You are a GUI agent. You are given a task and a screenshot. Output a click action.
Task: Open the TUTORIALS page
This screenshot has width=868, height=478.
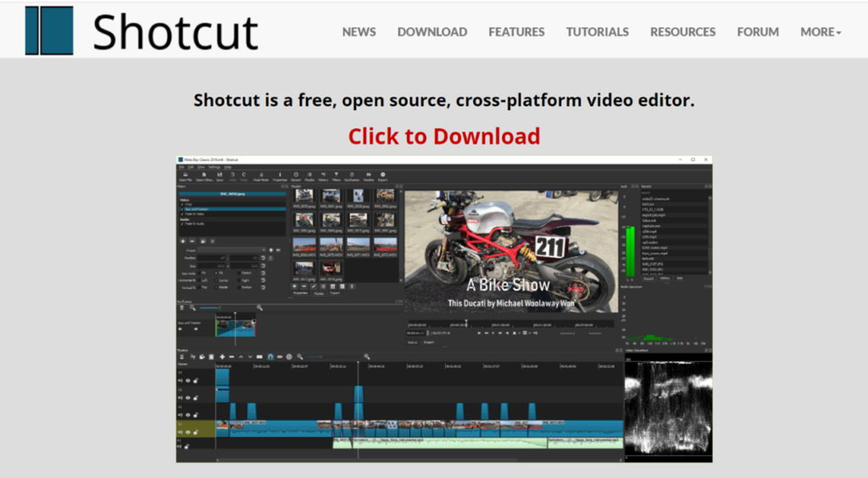598,32
